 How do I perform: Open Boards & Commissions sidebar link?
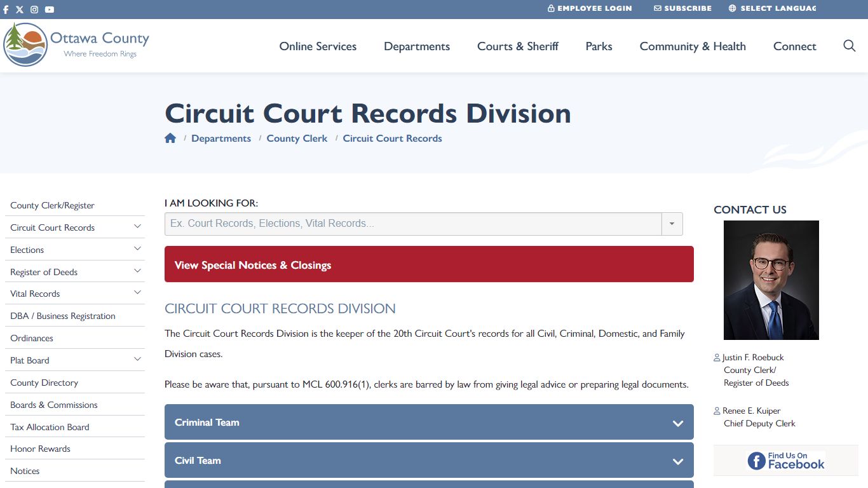[54, 405]
